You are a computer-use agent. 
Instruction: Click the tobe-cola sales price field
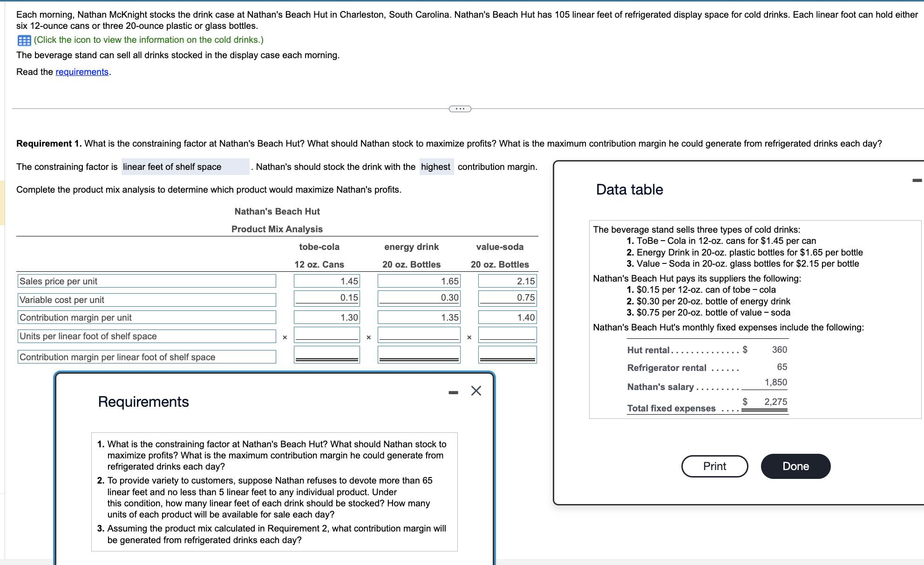[x=326, y=281]
